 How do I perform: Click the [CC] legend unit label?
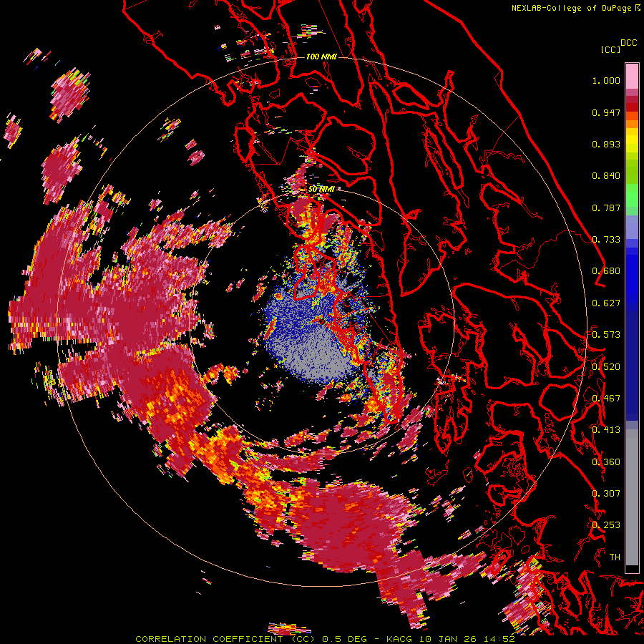pos(611,49)
